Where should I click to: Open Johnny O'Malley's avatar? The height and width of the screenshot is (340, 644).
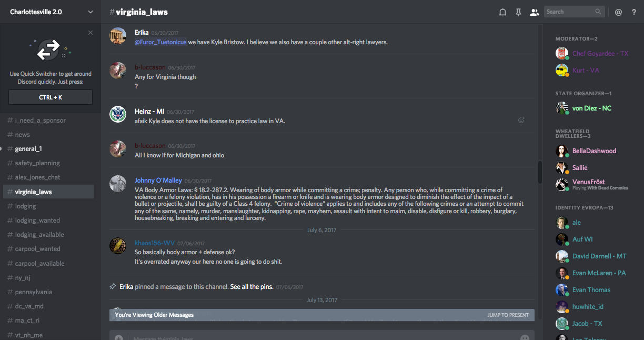pos(118,184)
